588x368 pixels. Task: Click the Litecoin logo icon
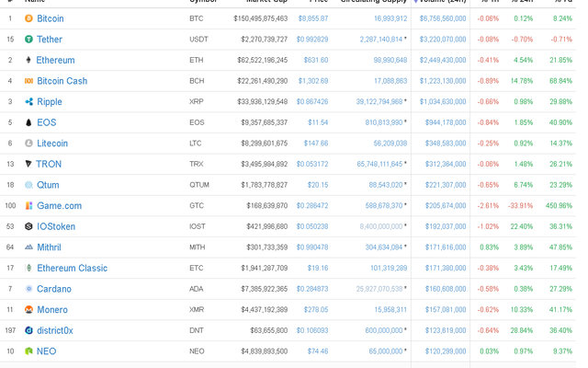(28, 144)
